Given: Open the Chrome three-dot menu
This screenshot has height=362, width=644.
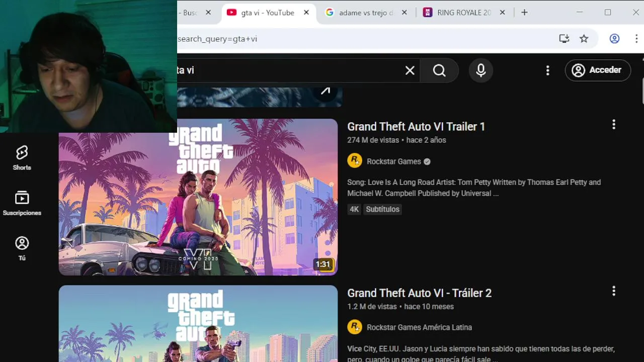Looking at the screenshot, I should [636, 39].
